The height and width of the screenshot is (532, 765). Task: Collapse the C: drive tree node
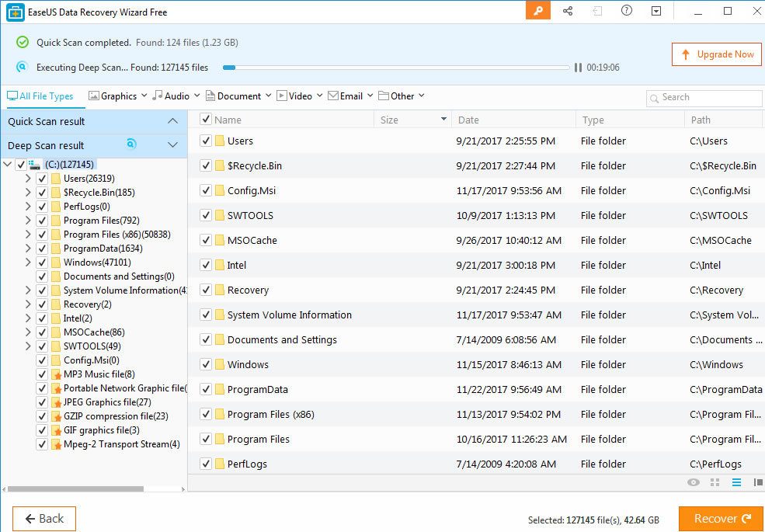click(x=7, y=165)
